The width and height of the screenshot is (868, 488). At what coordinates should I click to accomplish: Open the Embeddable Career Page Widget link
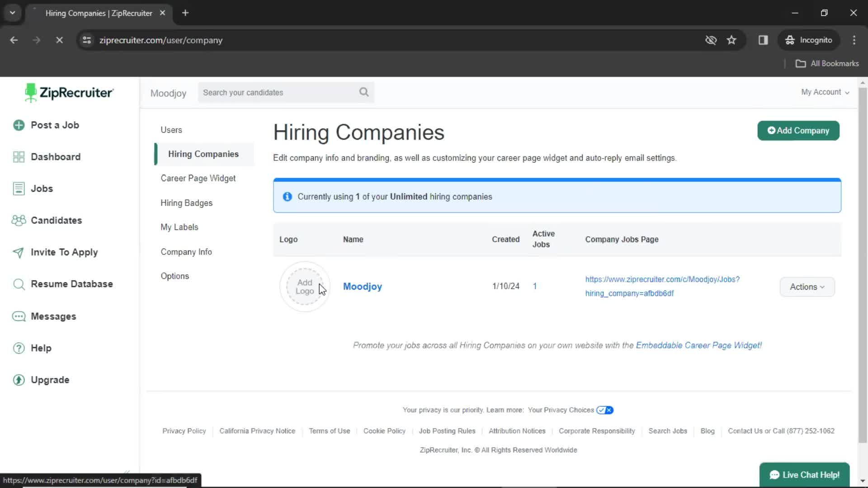coord(699,345)
